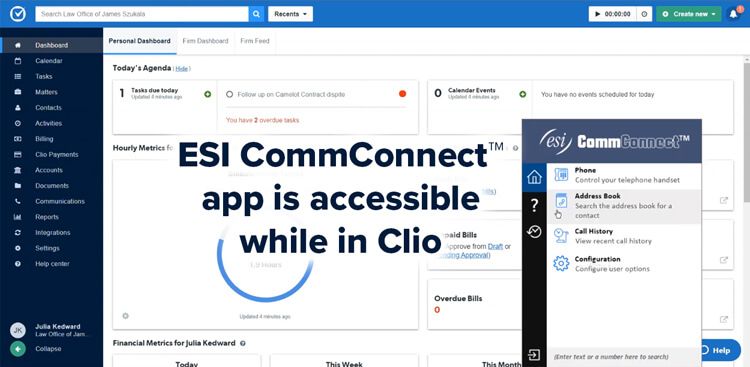
Task: Open Call History in CommConnect
Action: pyautogui.click(x=624, y=236)
